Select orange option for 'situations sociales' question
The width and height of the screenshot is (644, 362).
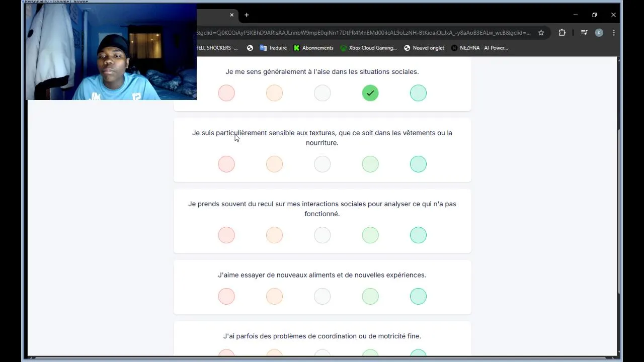(274, 93)
